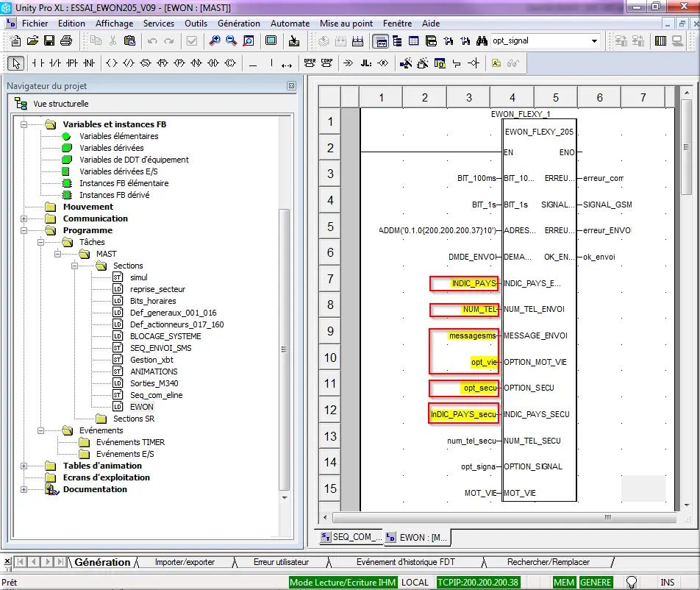
Task: Click the Full screen view icon
Action: click(271, 41)
